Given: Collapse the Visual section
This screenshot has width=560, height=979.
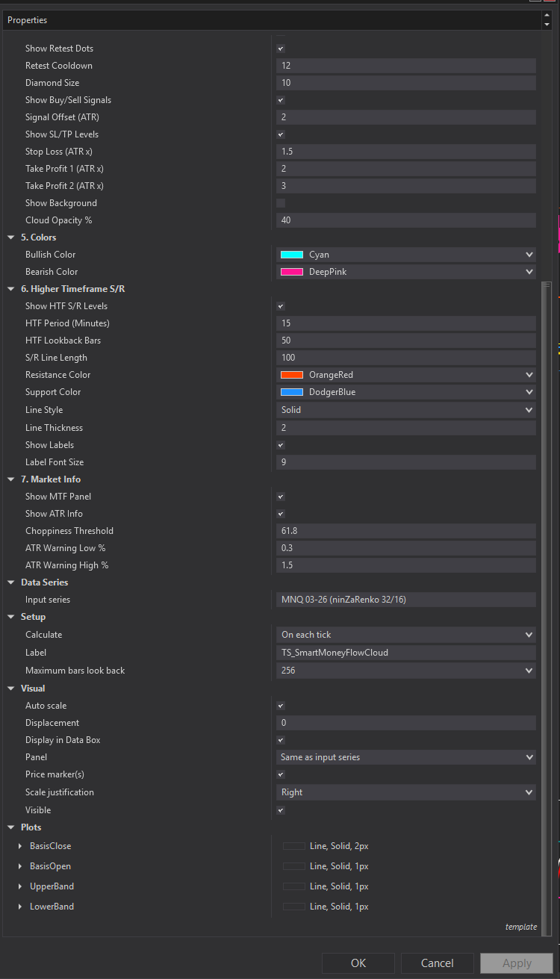Looking at the screenshot, I should pos(11,689).
